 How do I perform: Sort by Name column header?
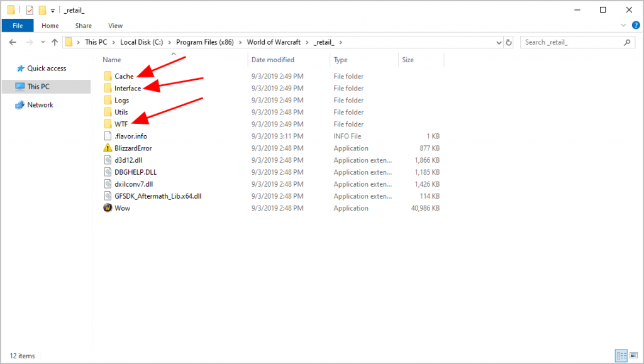[112, 60]
